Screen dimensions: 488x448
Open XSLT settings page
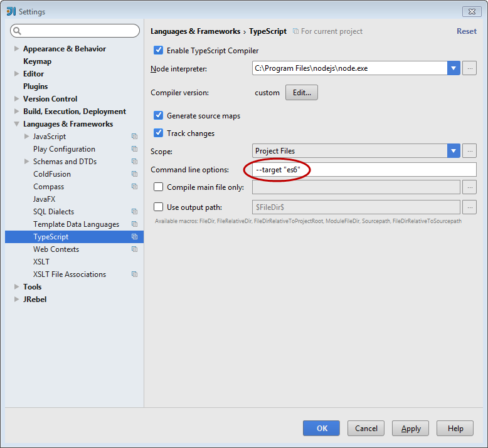click(41, 262)
